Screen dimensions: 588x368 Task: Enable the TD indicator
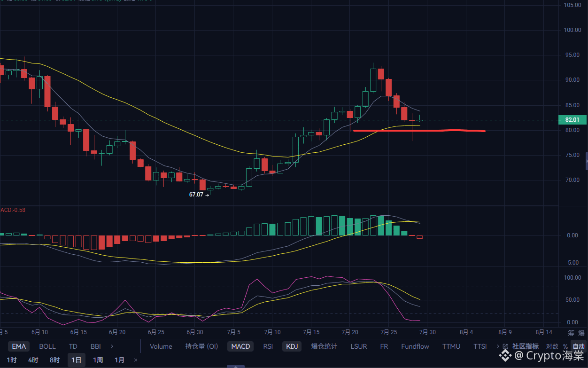(73, 346)
